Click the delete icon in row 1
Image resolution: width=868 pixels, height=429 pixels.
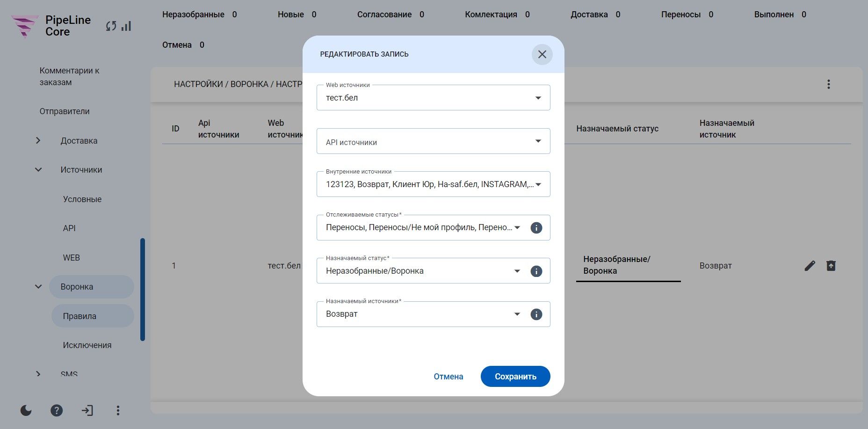[x=831, y=266]
